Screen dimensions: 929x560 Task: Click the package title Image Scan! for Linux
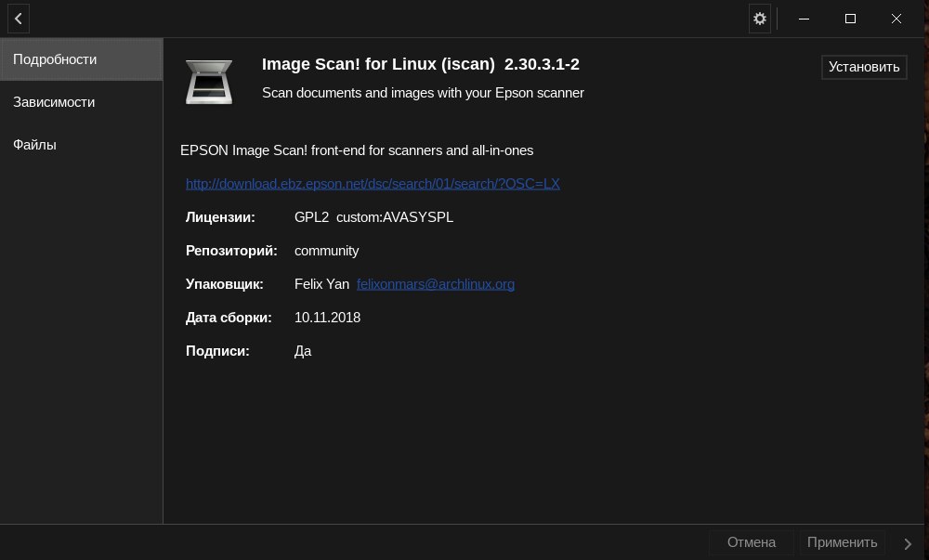tap(378, 64)
